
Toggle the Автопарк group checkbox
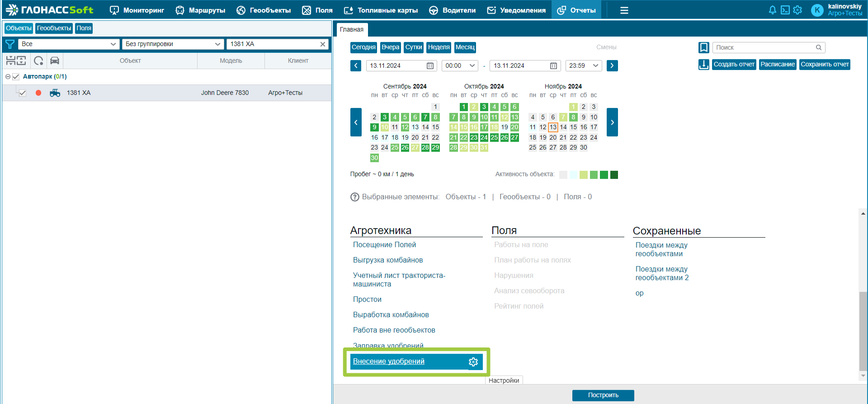pos(16,77)
